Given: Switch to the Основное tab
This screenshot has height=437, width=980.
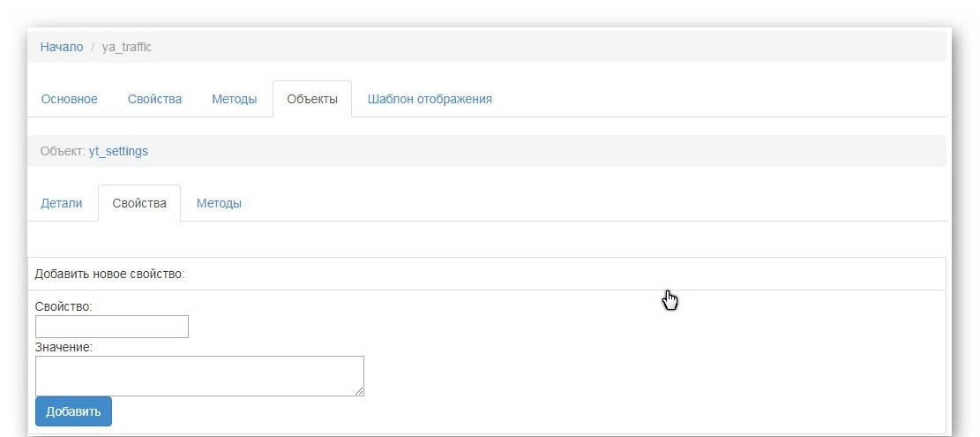Looking at the screenshot, I should (x=69, y=99).
